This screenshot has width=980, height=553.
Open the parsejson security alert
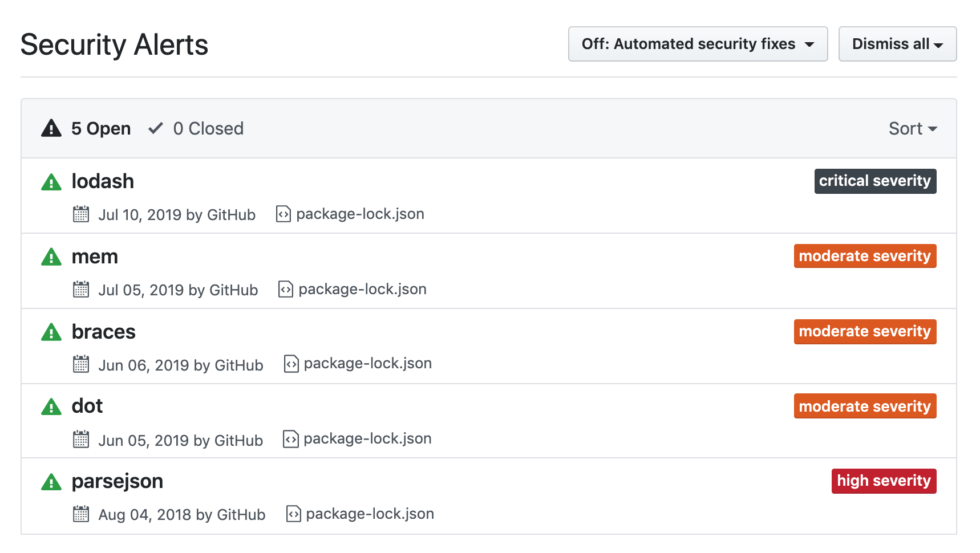point(118,482)
